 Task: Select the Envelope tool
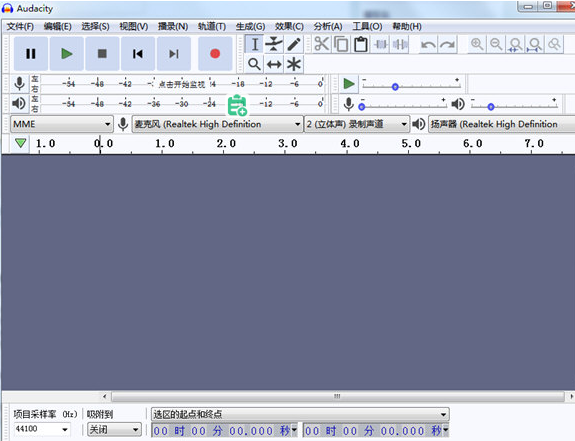pos(274,44)
